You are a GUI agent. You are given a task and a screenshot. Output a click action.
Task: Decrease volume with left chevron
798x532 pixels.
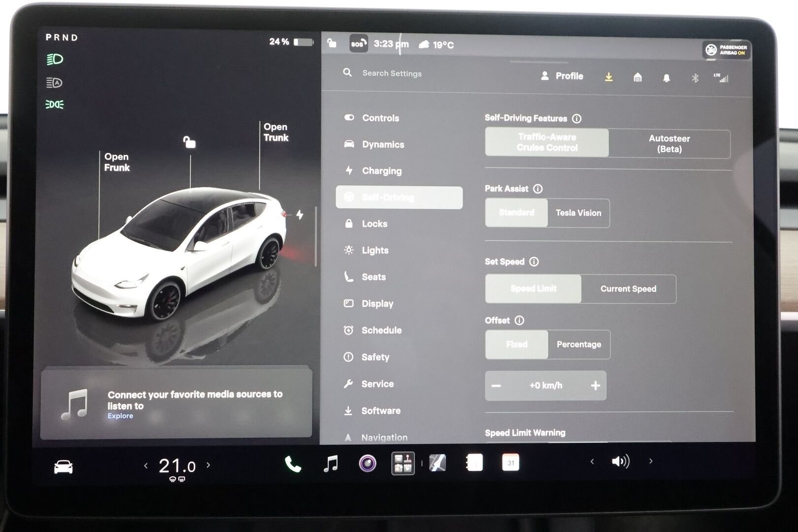tap(592, 462)
